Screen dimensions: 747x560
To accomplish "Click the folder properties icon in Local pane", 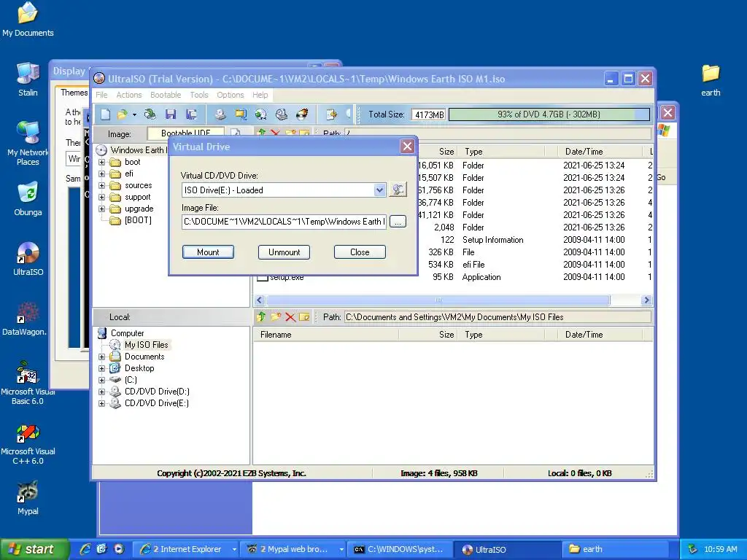I will 304,317.
